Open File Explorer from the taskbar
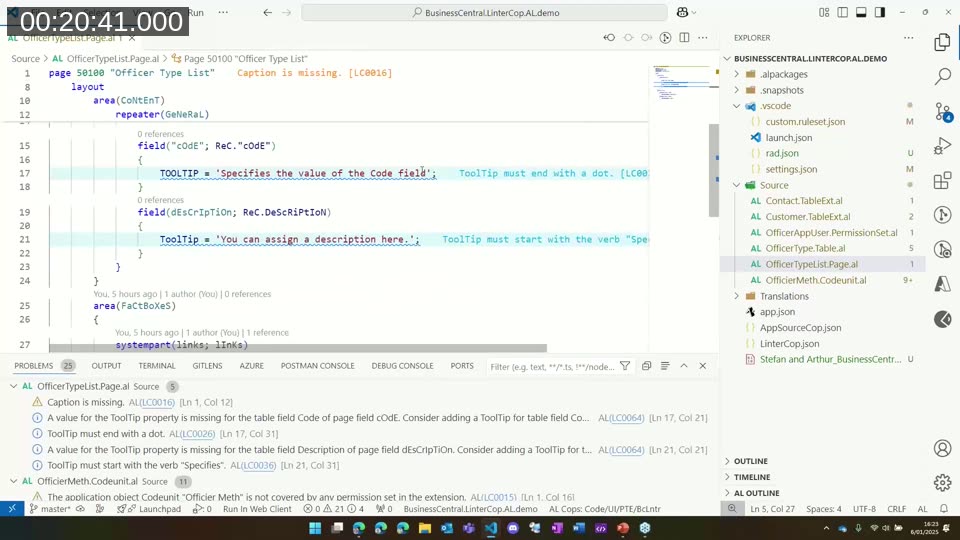 424,528
